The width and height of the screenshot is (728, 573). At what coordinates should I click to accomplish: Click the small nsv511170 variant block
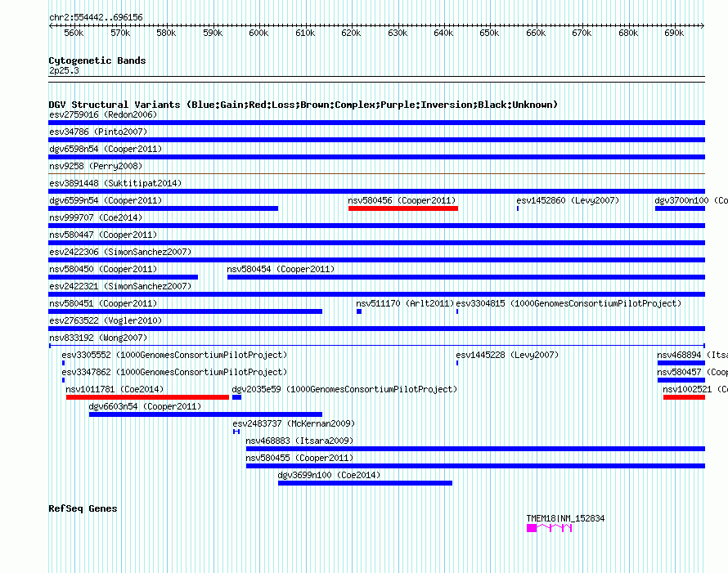coord(359,311)
